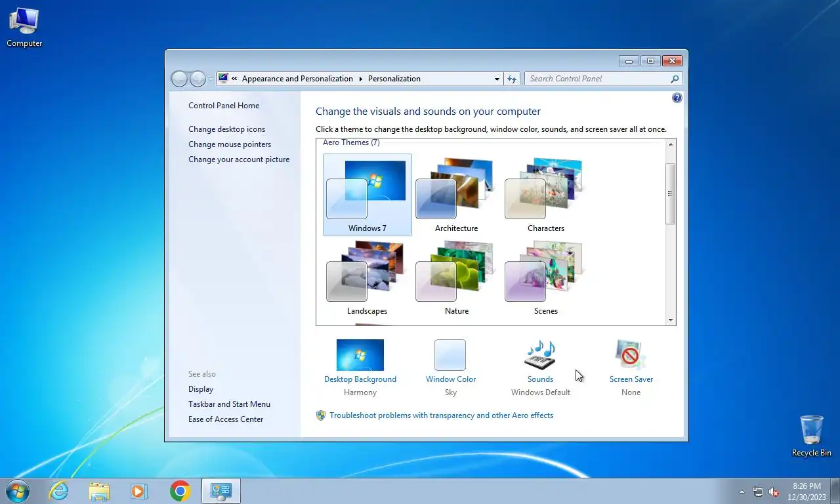The image size is (840, 504).
Task: Open Windows Explorer from the taskbar
Action: pos(99,491)
